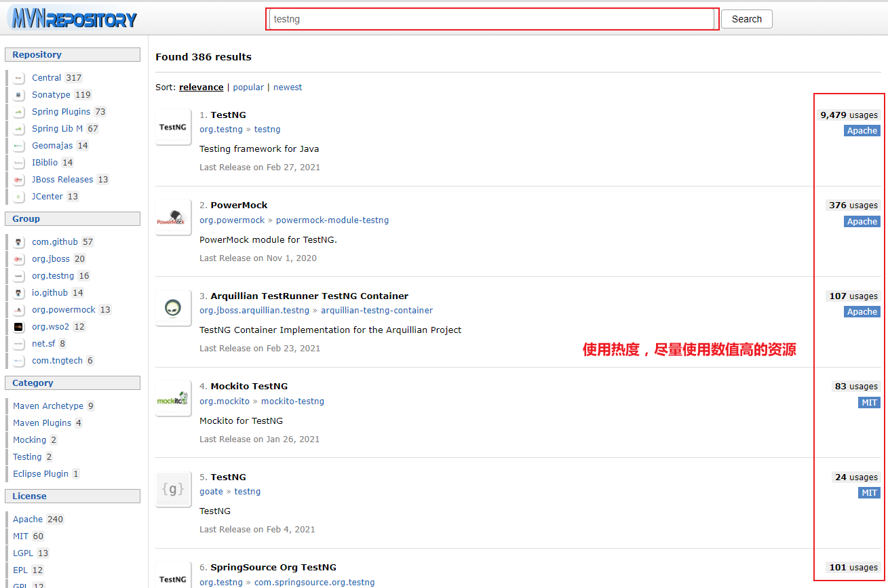888x588 pixels.
Task: Filter by Mocking category
Action: tap(30, 440)
